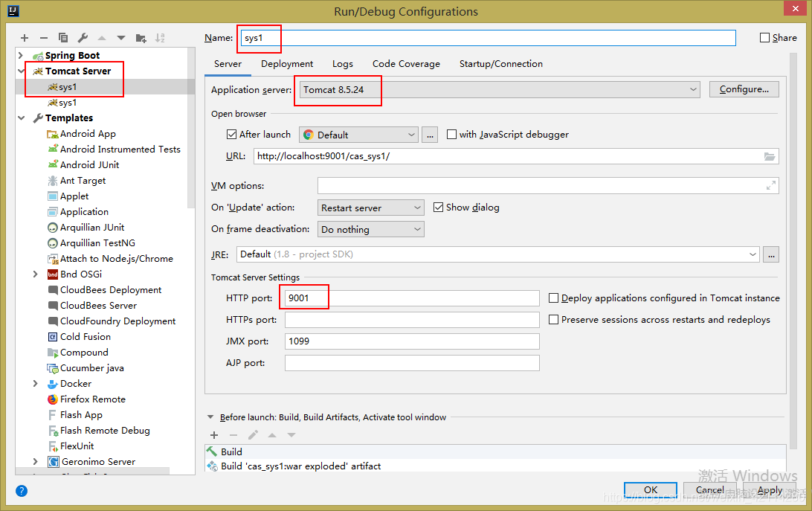The width and height of the screenshot is (812, 511).
Task: Switch to the Logs tab
Action: pyautogui.click(x=342, y=64)
